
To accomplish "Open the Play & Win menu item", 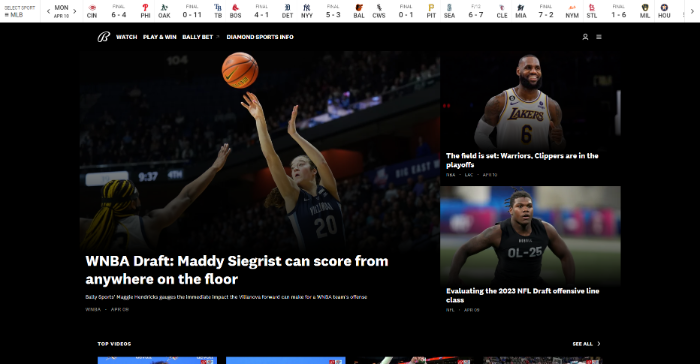I will [x=159, y=37].
